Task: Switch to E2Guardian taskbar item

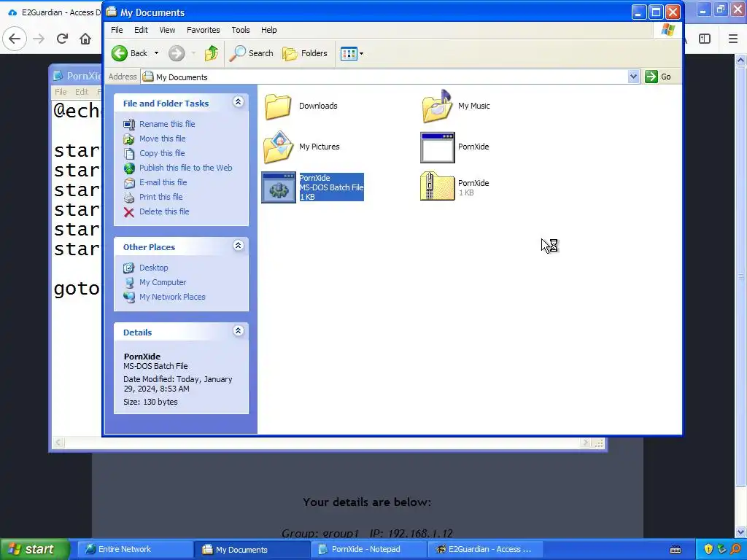Action: coord(485,550)
